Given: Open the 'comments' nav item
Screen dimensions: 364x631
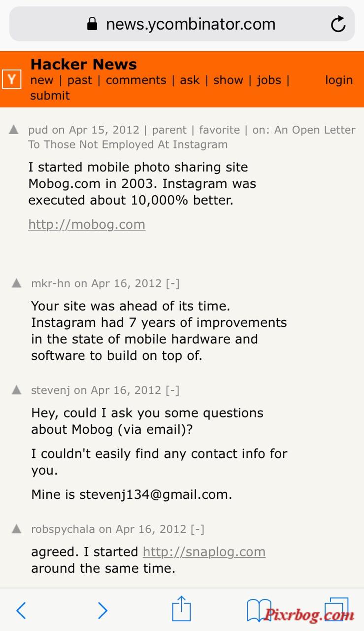Looking at the screenshot, I should pos(136,80).
